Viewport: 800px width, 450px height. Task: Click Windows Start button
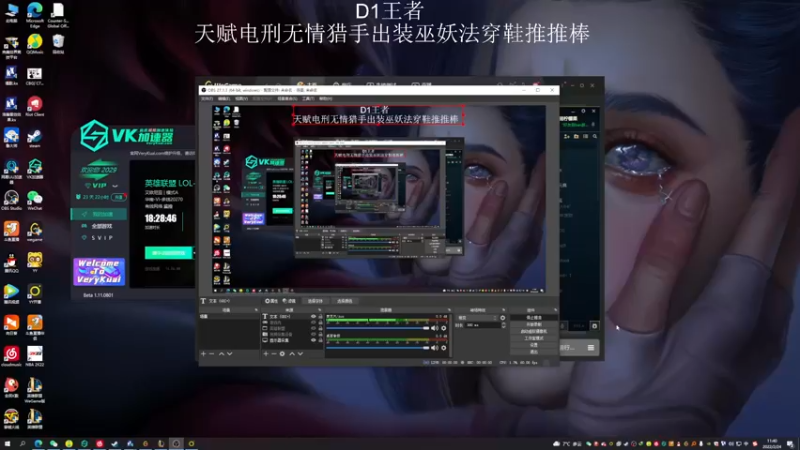7,444
